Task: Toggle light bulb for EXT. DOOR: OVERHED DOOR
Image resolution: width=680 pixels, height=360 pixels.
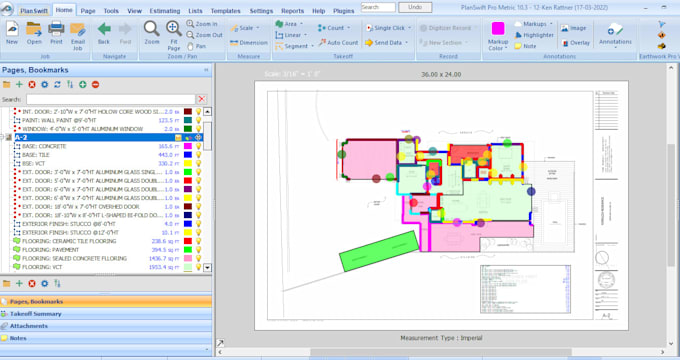Action: point(198,206)
